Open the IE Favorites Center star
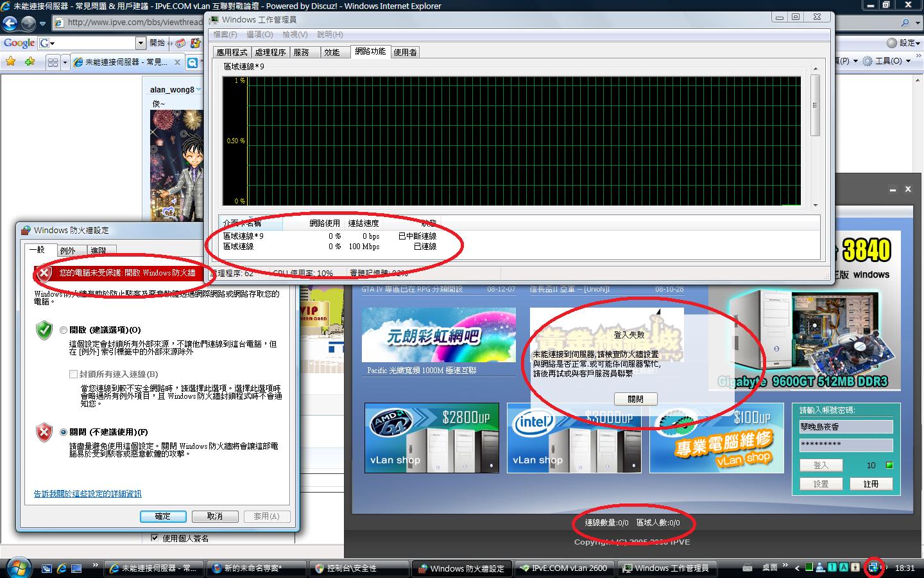This screenshot has width=924, height=578. [10, 62]
